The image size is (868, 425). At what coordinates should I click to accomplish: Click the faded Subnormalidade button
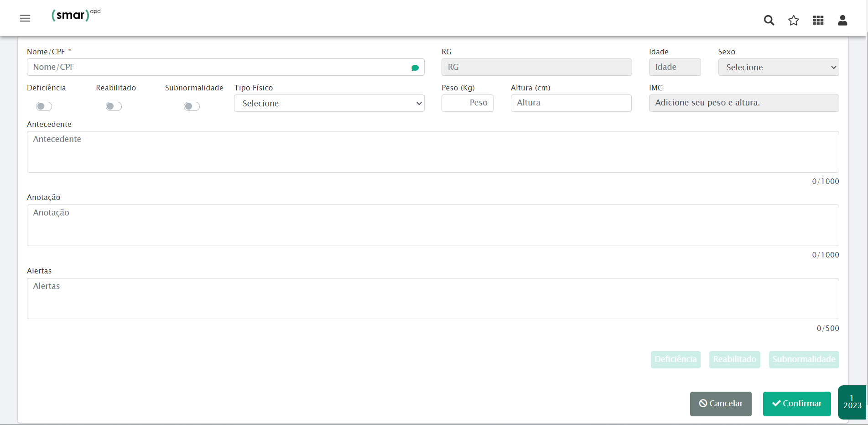click(x=804, y=359)
